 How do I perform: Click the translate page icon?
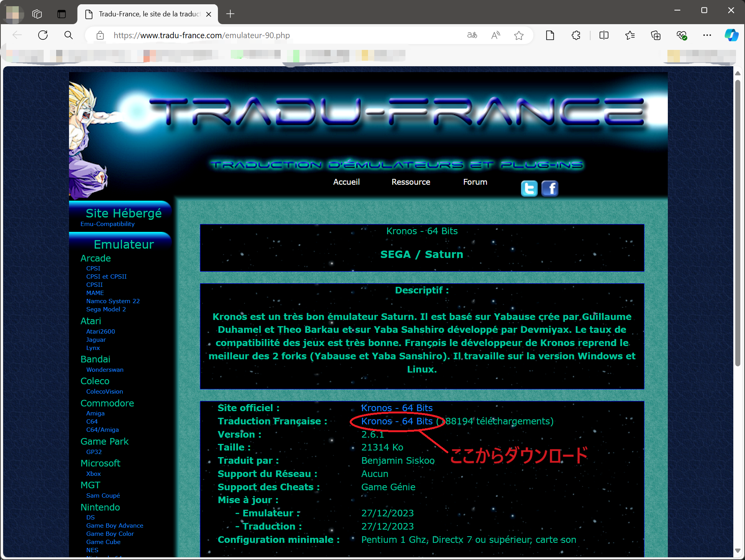click(472, 35)
